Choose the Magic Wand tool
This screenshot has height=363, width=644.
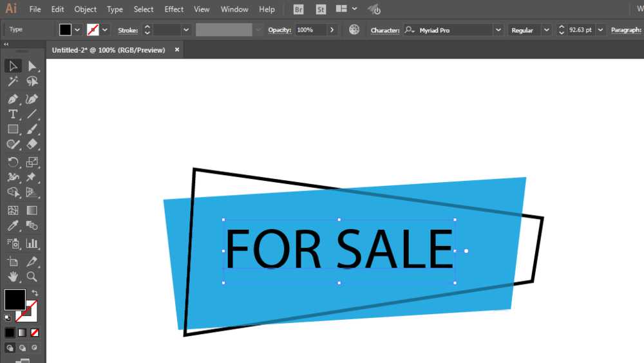13,81
